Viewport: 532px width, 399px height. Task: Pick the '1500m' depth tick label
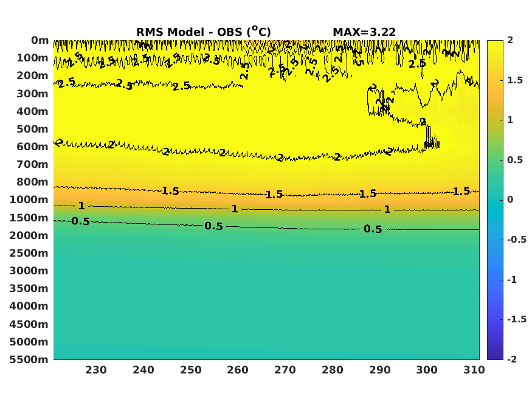[x=29, y=218]
